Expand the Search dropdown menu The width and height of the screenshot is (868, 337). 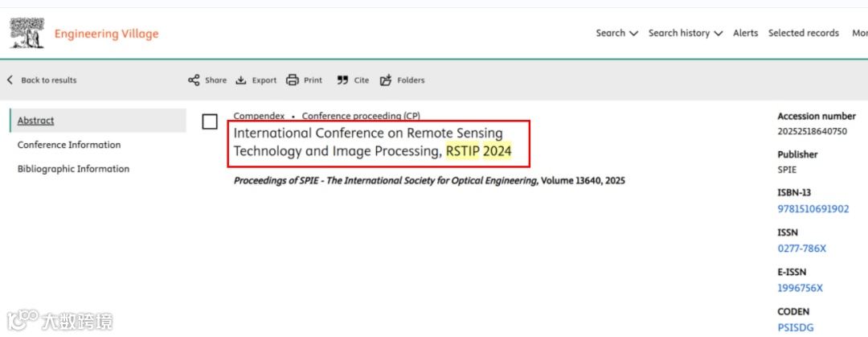[x=616, y=33]
